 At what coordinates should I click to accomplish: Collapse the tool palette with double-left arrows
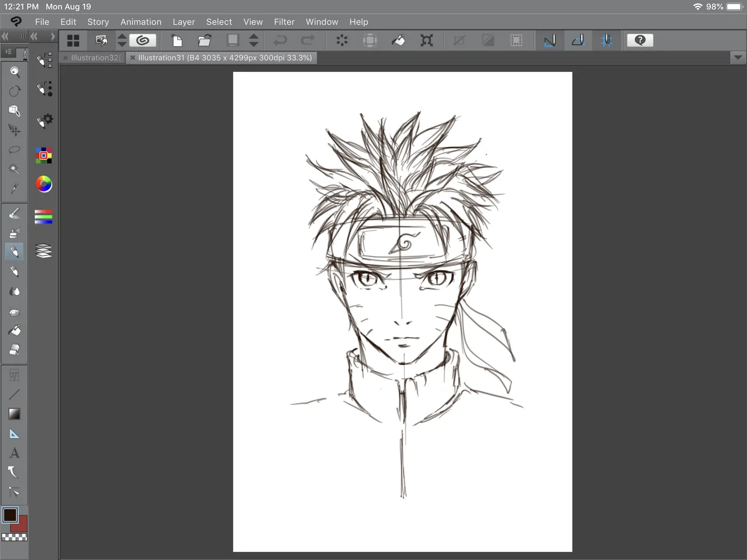tap(5, 36)
